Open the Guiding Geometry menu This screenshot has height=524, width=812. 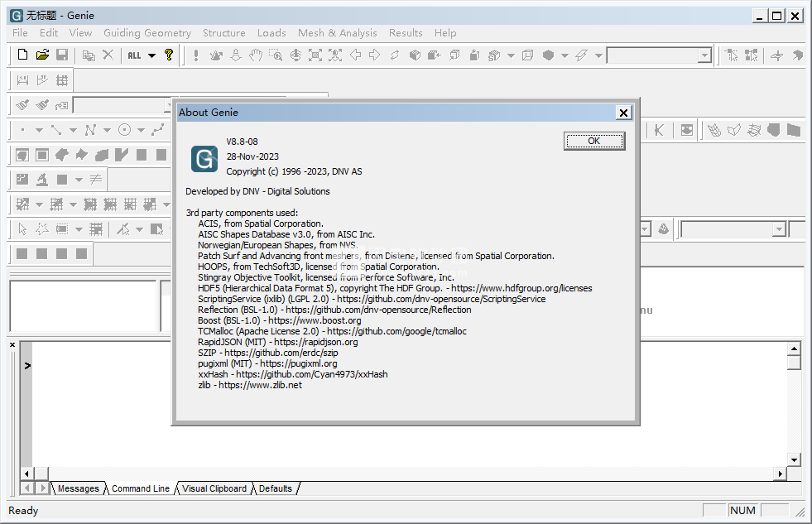click(x=147, y=32)
